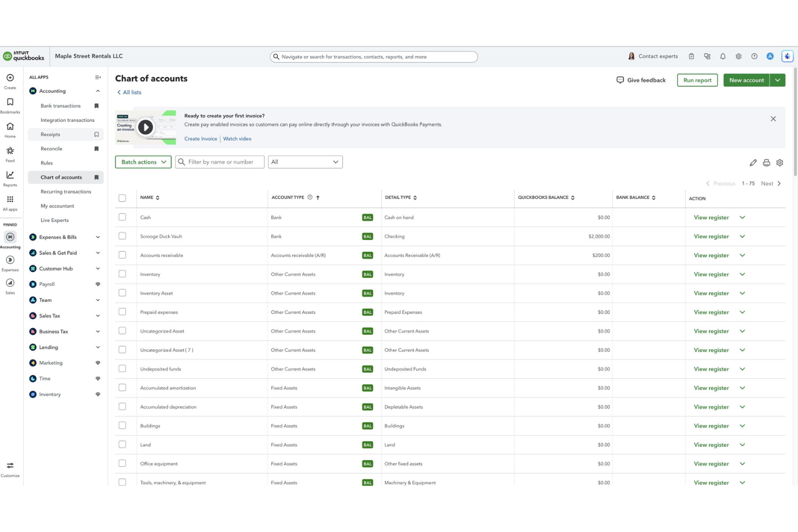Dismiss the first invoice banner
The height and width of the screenshot is (532, 798).
(773, 119)
